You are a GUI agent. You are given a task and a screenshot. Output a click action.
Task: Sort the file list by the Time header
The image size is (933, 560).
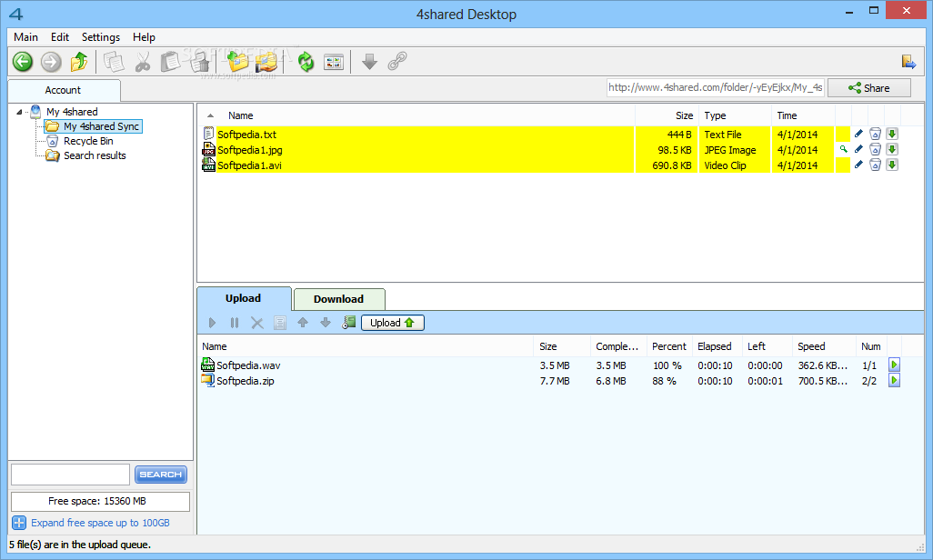point(803,115)
